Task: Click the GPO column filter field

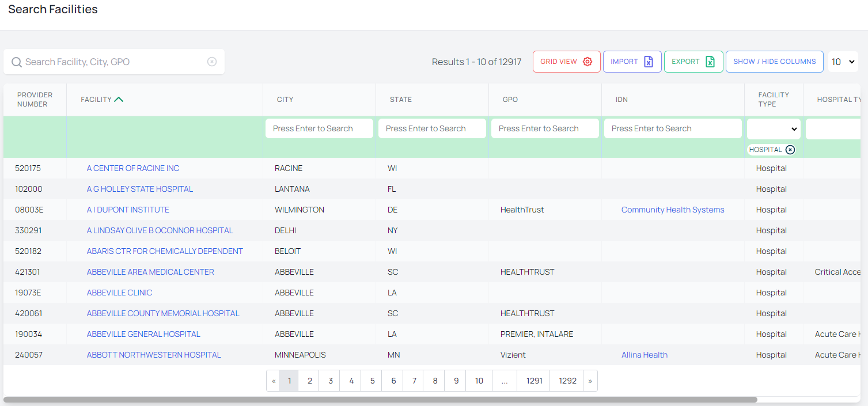Action: (545, 128)
